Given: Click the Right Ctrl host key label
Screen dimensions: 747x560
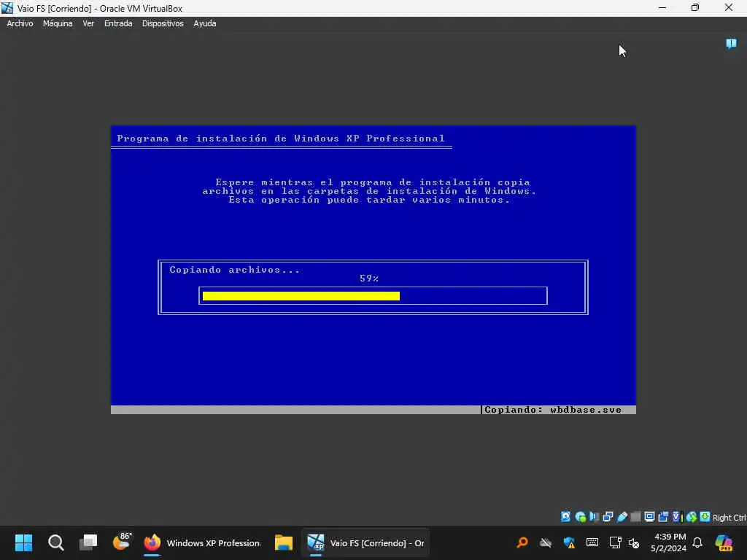Looking at the screenshot, I should tap(729, 518).
